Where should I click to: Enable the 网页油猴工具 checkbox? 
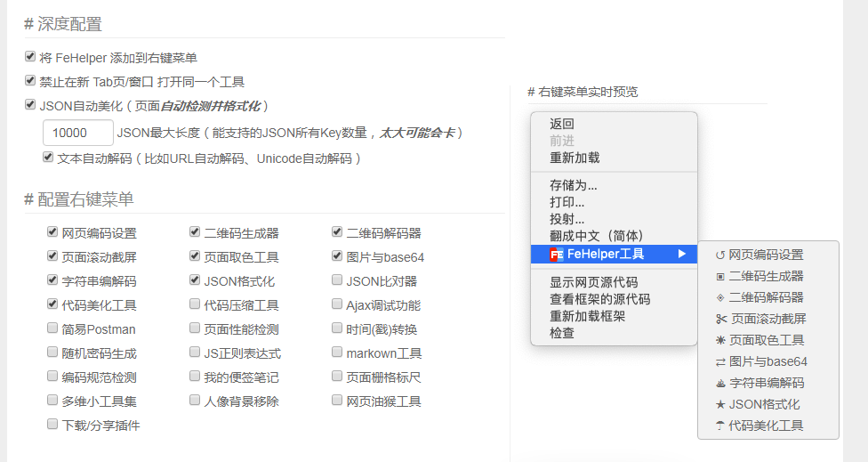(x=337, y=400)
